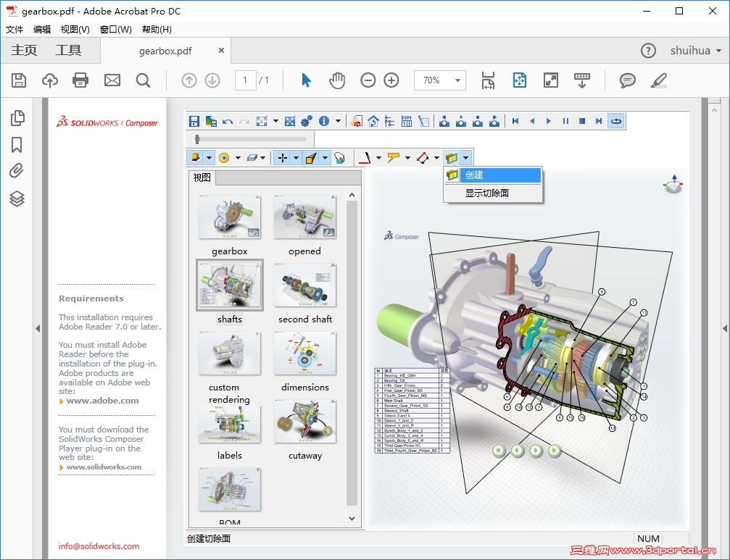The height and width of the screenshot is (560, 730).
Task: Expand the label callout dropdown arrow
Action: [407, 158]
